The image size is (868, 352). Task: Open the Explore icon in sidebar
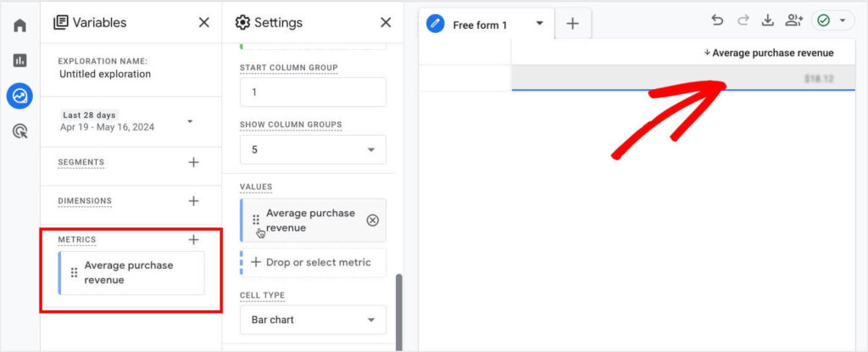(x=20, y=96)
